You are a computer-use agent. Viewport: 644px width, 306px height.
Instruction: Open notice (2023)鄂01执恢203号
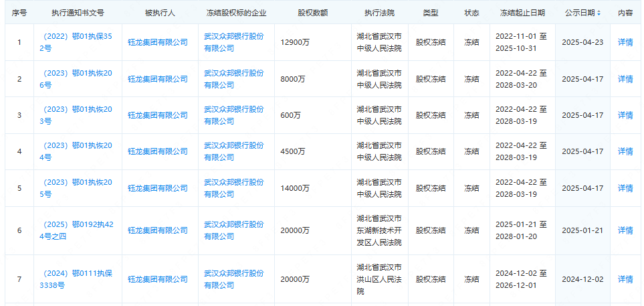click(x=76, y=115)
